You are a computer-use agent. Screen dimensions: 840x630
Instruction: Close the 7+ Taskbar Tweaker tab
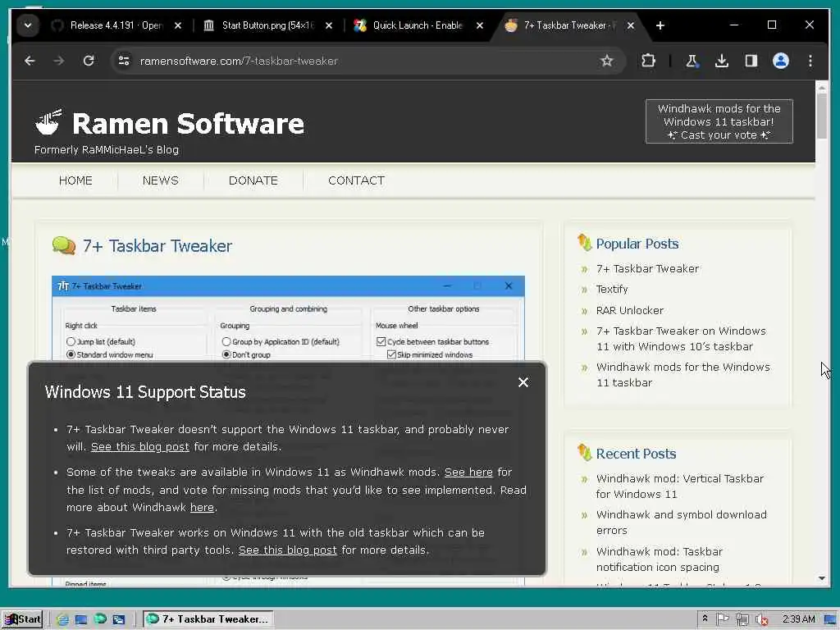[x=631, y=25]
